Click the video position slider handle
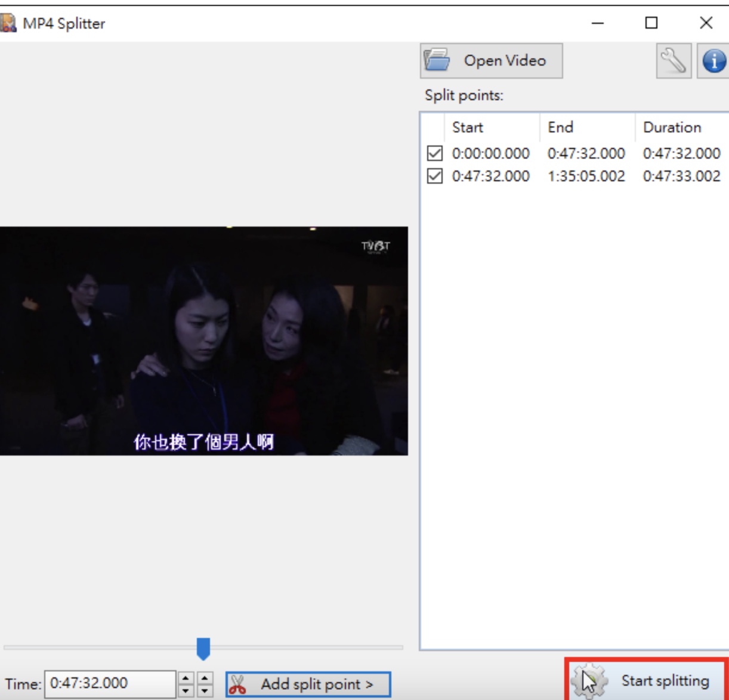 tap(203, 649)
